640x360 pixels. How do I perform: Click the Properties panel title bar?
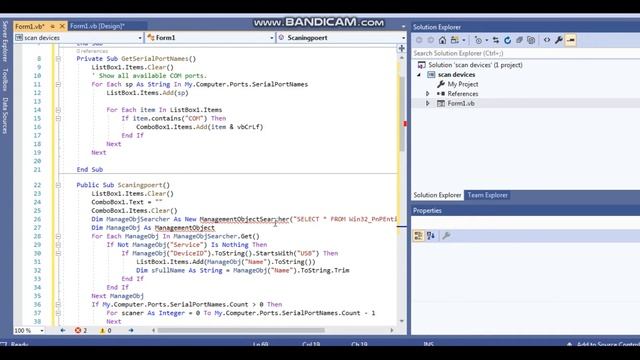[525, 211]
